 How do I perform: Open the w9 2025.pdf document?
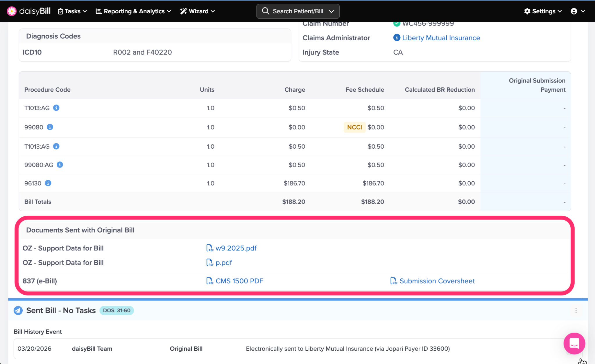click(x=236, y=248)
